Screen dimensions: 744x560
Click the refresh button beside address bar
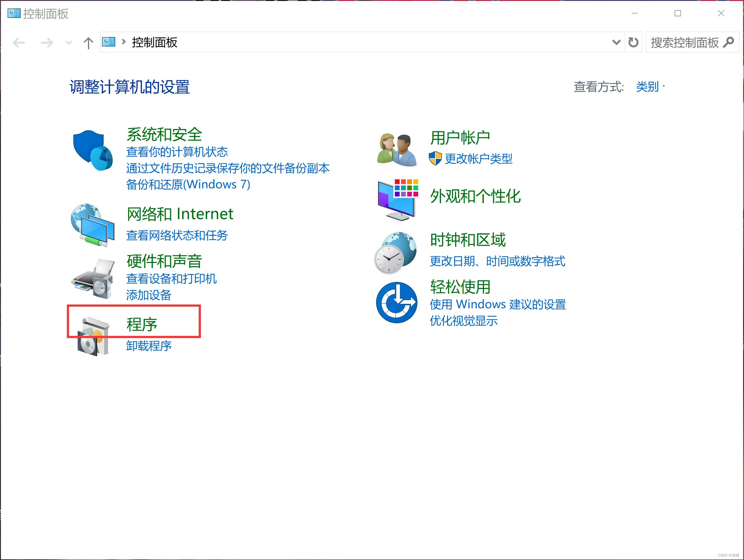pos(633,42)
